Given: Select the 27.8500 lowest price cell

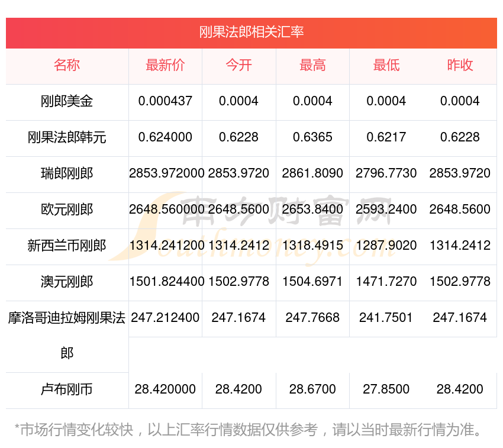Looking at the screenshot, I should 386,389.
